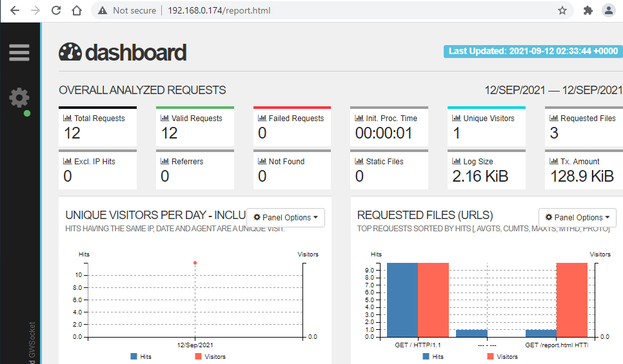623x364 pixels.
Task: Toggle the Hits legend in Unique Visitors chart
Action: [139, 356]
